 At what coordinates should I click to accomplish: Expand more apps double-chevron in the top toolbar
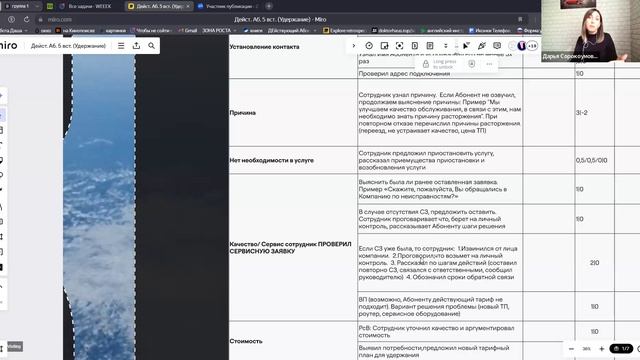[x=446, y=46]
